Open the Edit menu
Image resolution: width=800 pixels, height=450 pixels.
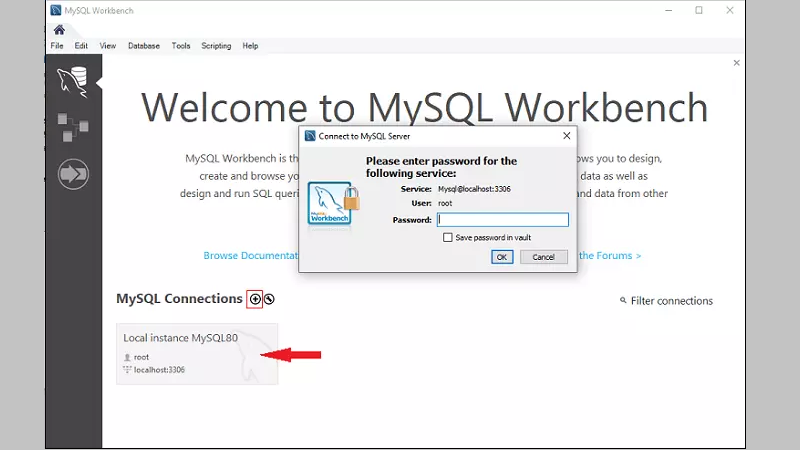pyautogui.click(x=81, y=45)
